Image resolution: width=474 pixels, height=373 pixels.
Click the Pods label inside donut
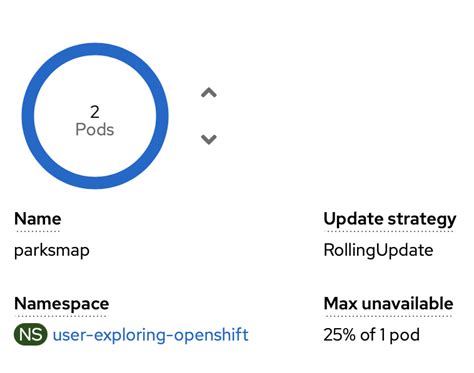pyautogui.click(x=95, y=129)
